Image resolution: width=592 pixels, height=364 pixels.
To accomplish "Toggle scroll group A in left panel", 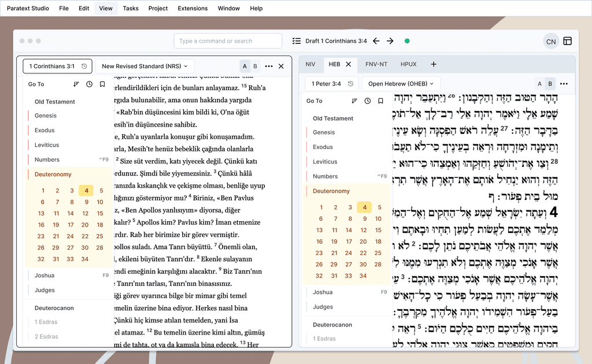I will coord(245,66).
